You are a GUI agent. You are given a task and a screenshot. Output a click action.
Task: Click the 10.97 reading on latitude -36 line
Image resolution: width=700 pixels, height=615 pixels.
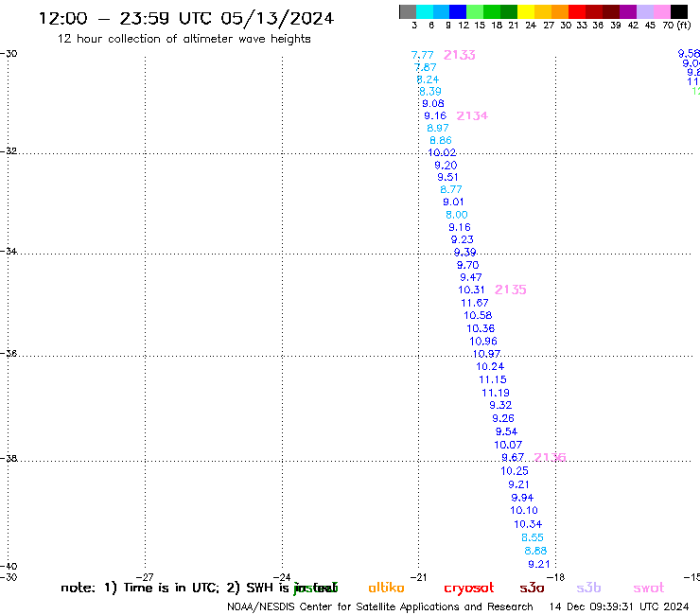tap(486, 354)
